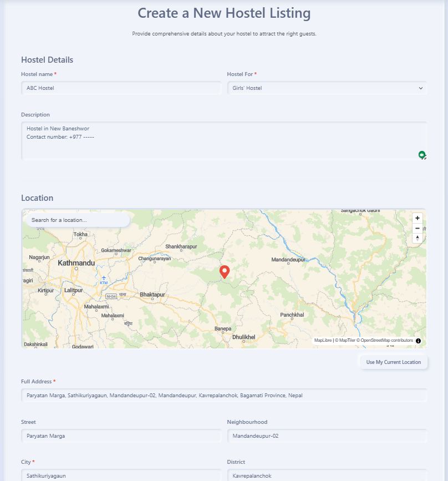Image resolution: width=448 pixels, height=481 pixels.
Task: Click the Street input field
Action: (x=121, y=436)
